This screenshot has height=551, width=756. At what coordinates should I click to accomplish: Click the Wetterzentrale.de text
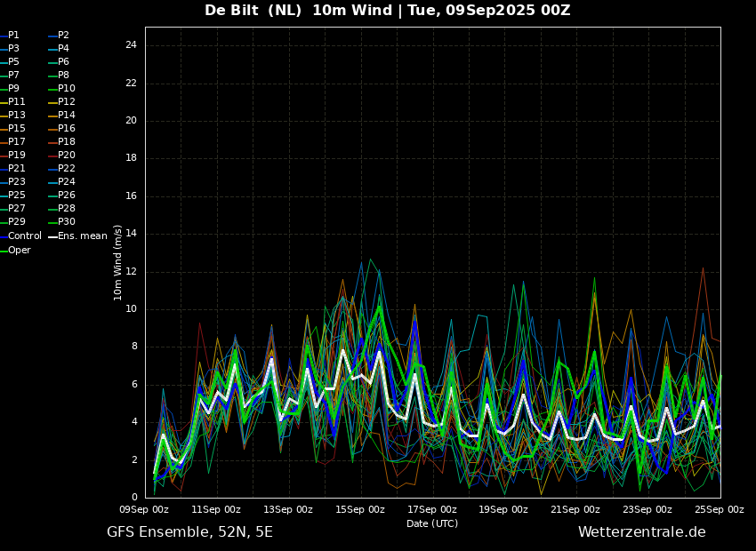(x=642, y=532)
